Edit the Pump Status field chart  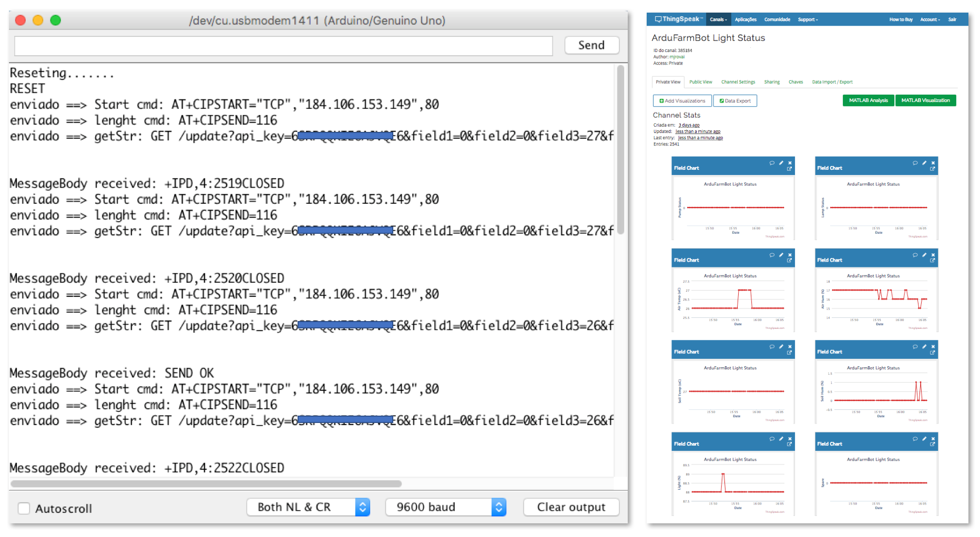click(x=781, y=163)
